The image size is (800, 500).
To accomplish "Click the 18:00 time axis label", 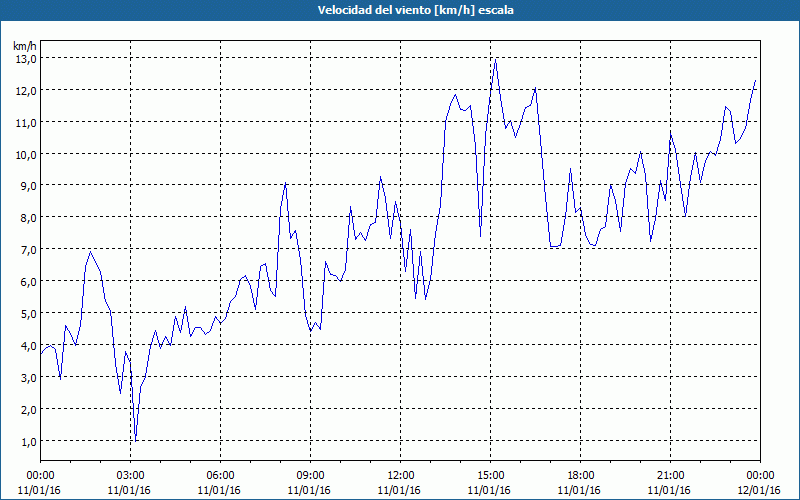I will tap(581, 476).
